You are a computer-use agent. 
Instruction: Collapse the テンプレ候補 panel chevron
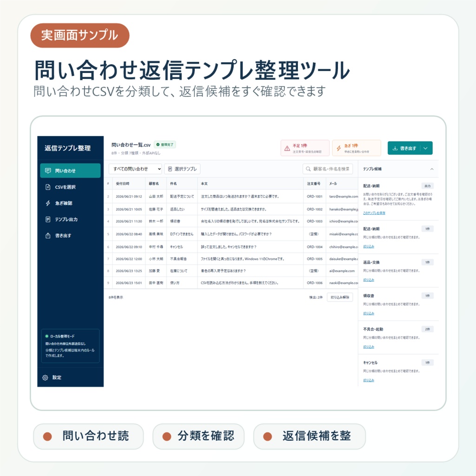tap(432, 169)
